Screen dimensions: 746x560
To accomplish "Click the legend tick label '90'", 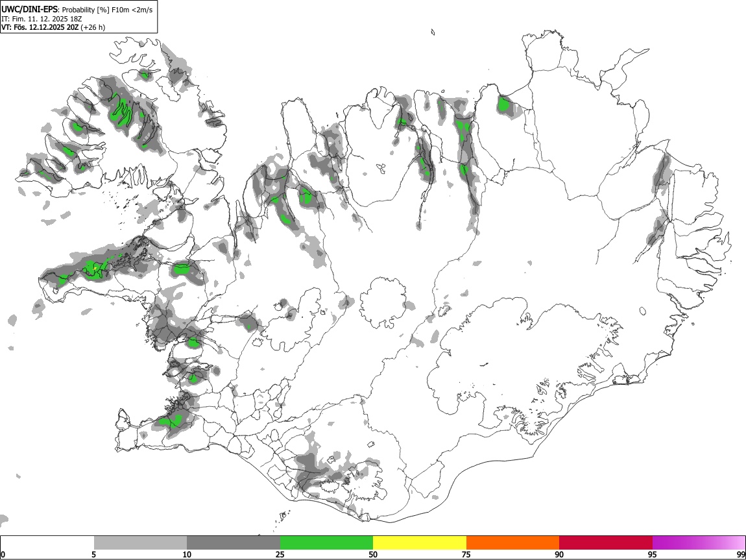I will (x=559, y=554).
